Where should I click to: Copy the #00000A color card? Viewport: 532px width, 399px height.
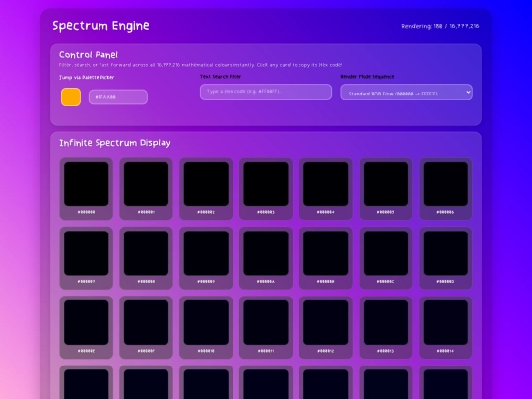(266, 258)
